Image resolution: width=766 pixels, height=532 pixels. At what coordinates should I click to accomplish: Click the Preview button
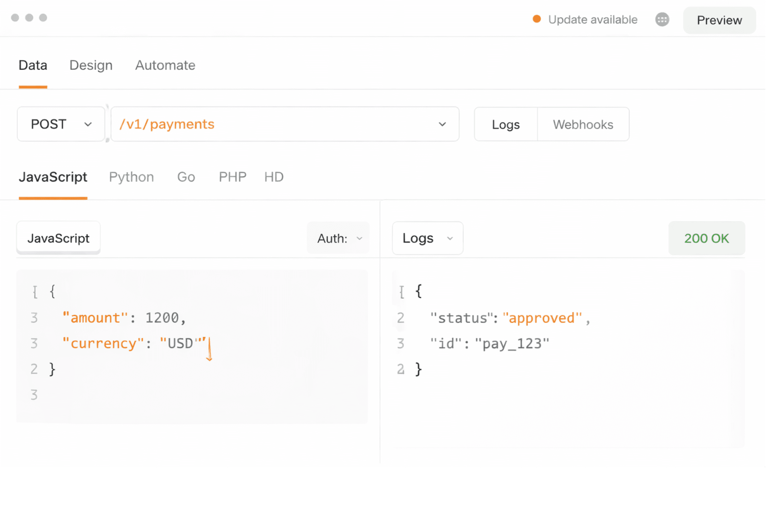pyautogui.click(x=719, y=20)
